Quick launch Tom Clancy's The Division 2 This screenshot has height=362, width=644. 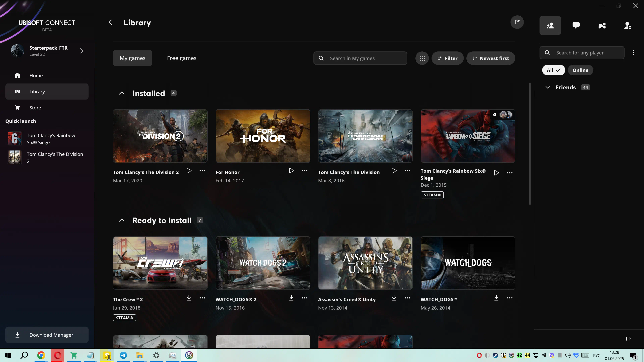47,157
